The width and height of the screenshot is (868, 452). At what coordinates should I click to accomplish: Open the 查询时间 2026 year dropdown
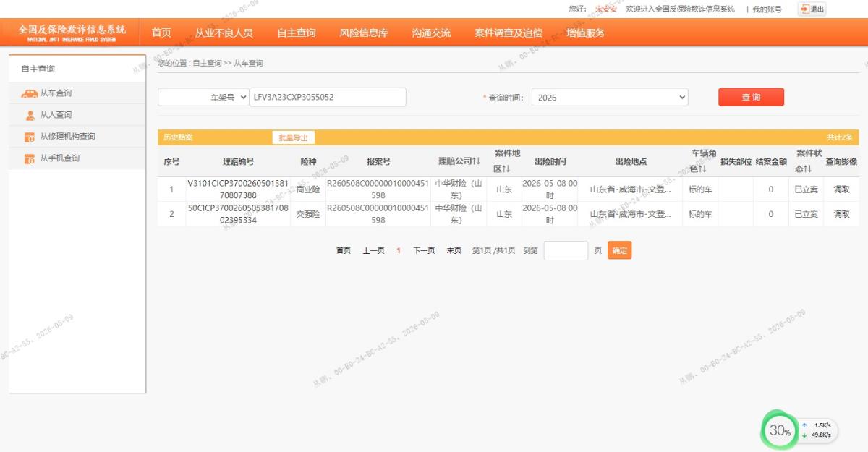coord(610,97)
